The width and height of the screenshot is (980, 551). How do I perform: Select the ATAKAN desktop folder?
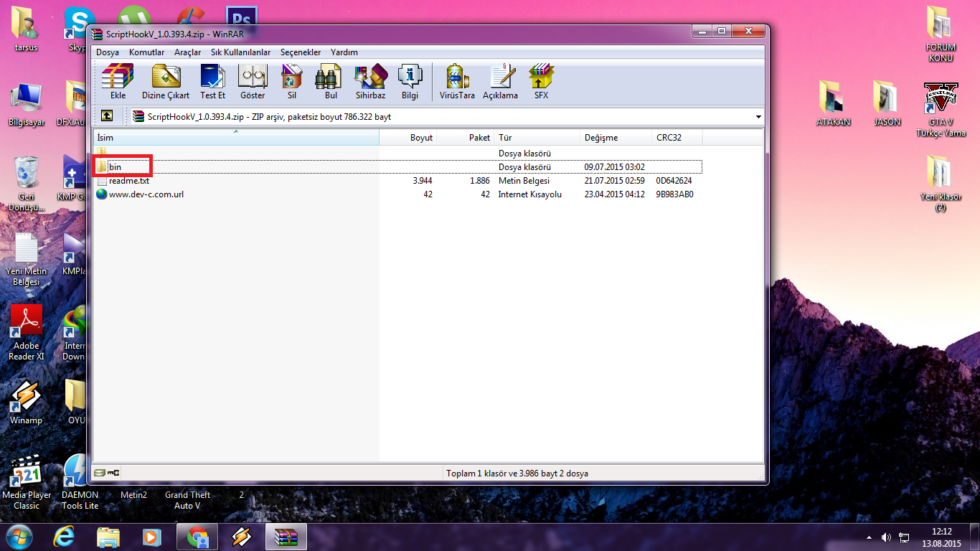[x=833, y=104]
